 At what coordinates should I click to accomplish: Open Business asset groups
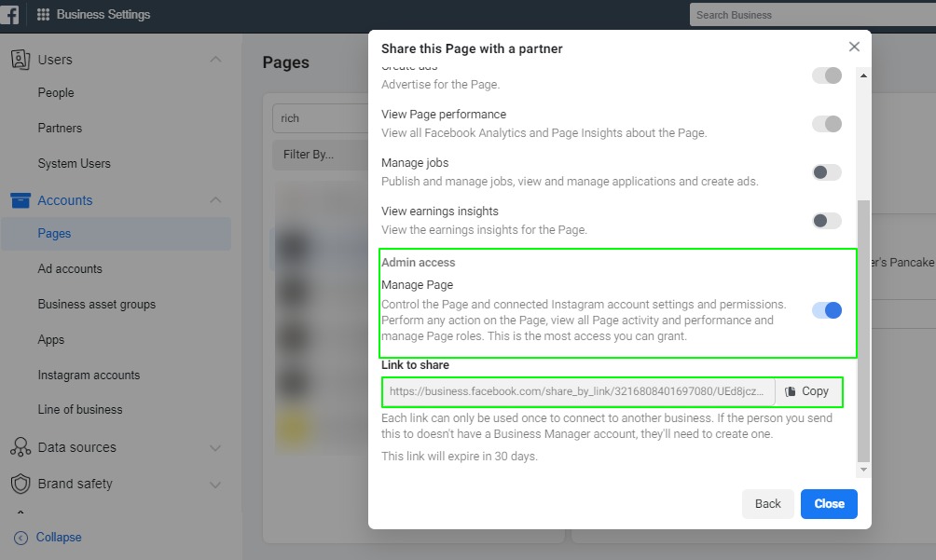click(97, 304)
